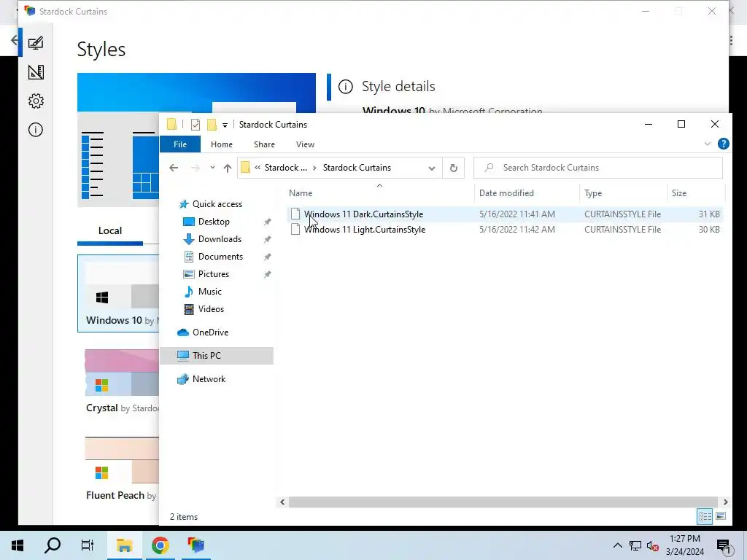This screenshot has height=560, width=747.
Task: Click the horizontal scrollbar right arrow
Action: [726, 502]
